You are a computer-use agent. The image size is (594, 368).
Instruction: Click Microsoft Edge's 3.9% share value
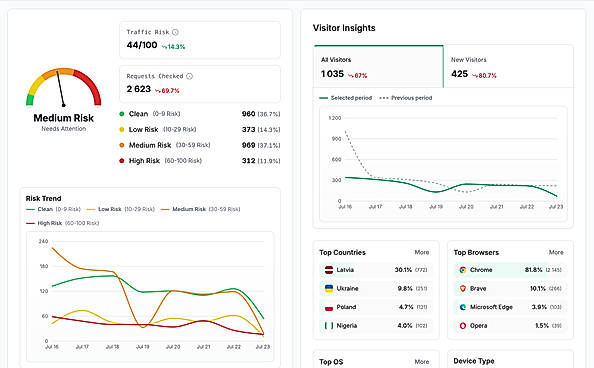(x=539, y=307)
